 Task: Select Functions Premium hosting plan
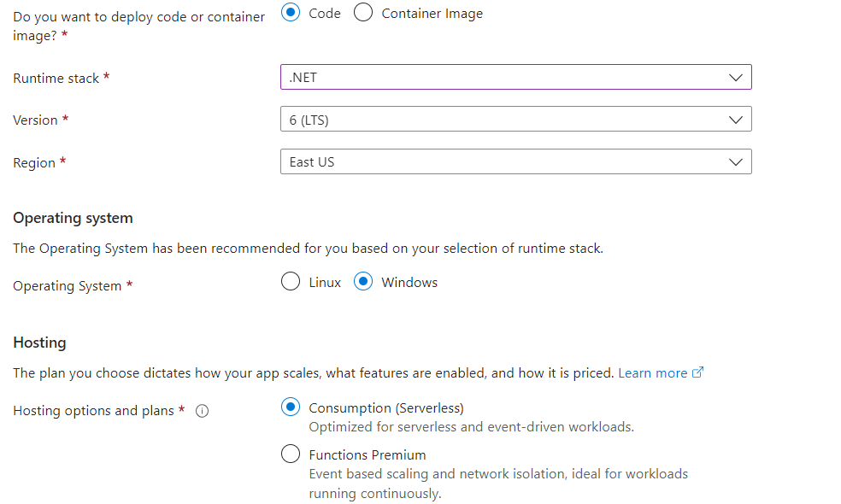coord(291,454)
